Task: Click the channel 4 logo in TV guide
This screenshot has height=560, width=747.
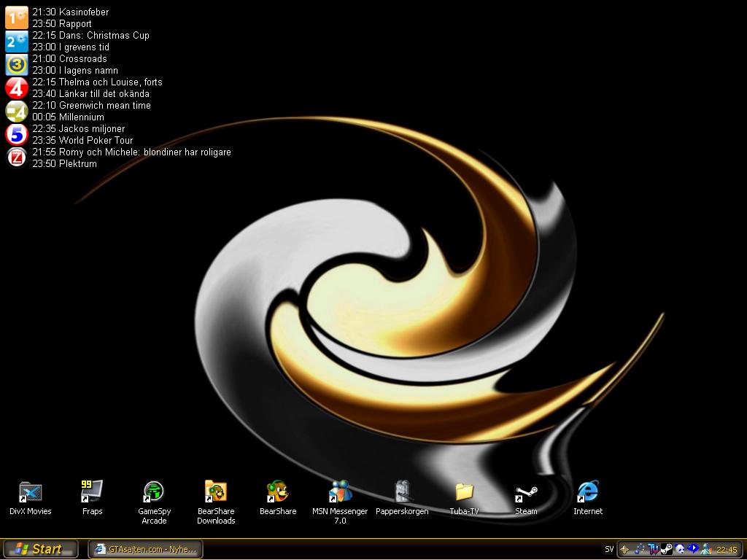Action: coord(16,88)
